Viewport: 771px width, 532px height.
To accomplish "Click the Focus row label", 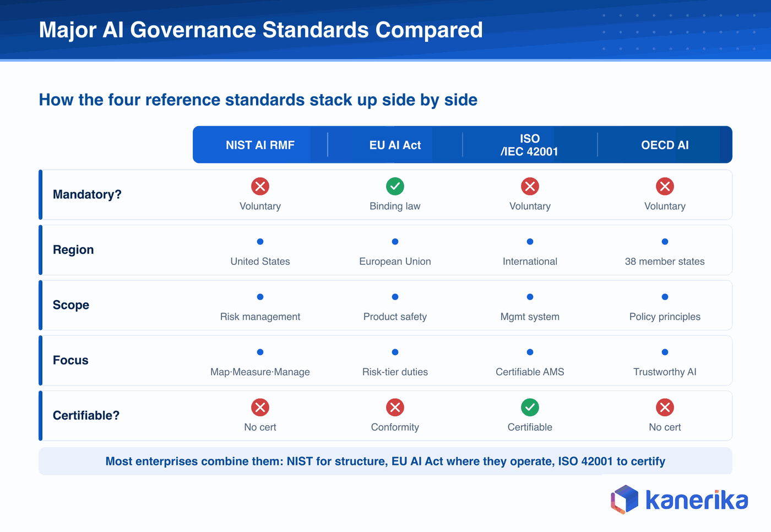I will coord(70,360).
